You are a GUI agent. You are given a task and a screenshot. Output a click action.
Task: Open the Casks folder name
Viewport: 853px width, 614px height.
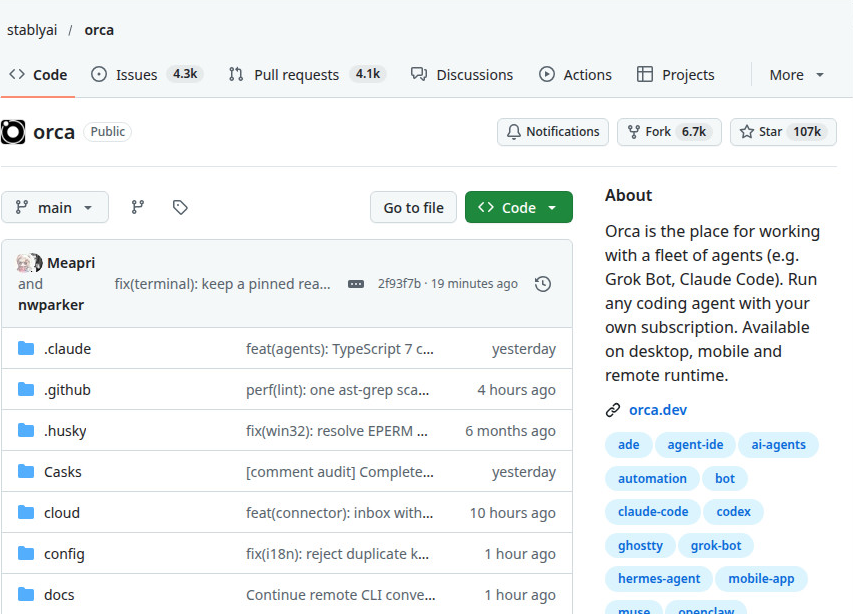click(x=63, y=472)
